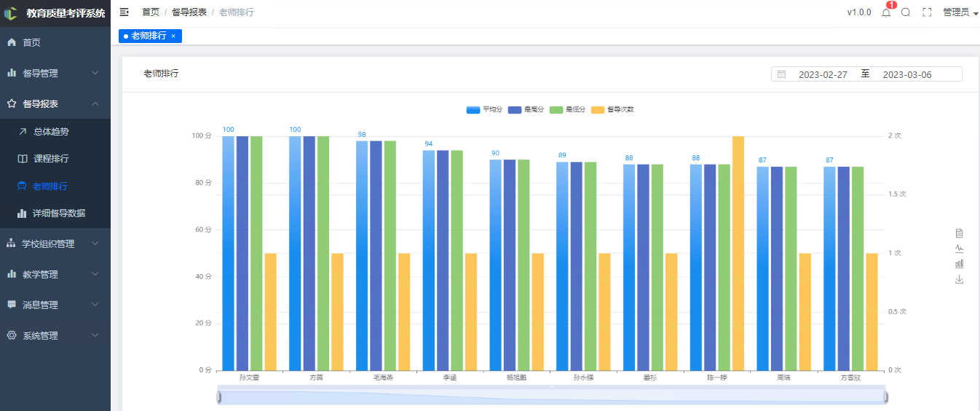The image size is (980, 411).
Task: Switch chart to line chart icon
Action: (x=959, y=248)
